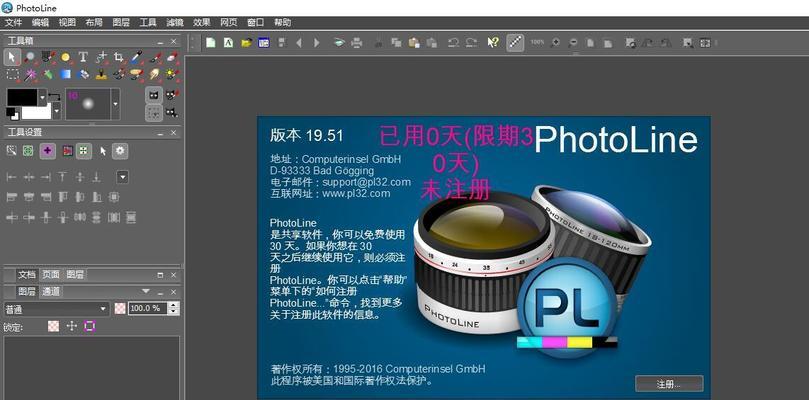The height and width of the screenshot is (400, 809).
Task: Open the 帮助 menu
Action: tap(282, 22)
